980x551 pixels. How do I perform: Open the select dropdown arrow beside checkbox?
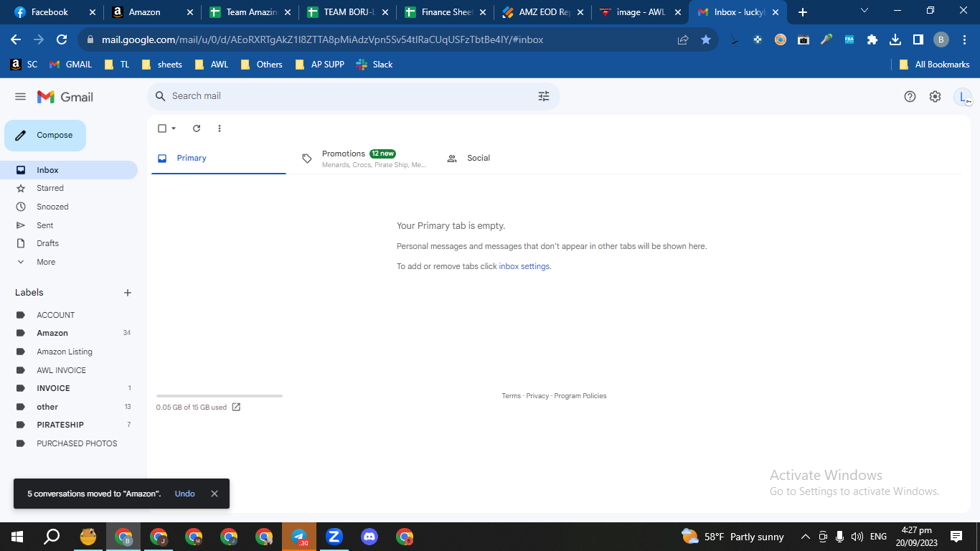tap(174, 128)
